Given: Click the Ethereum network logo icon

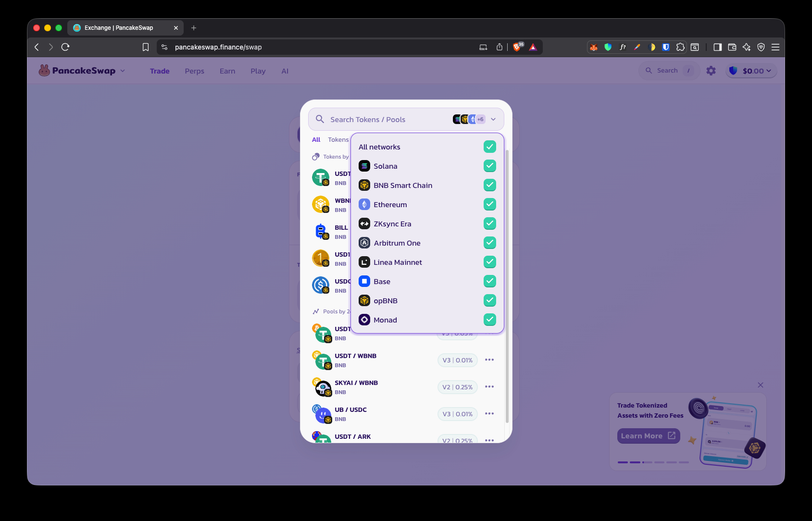Looking at the screenshot, I should pos(364,204).
